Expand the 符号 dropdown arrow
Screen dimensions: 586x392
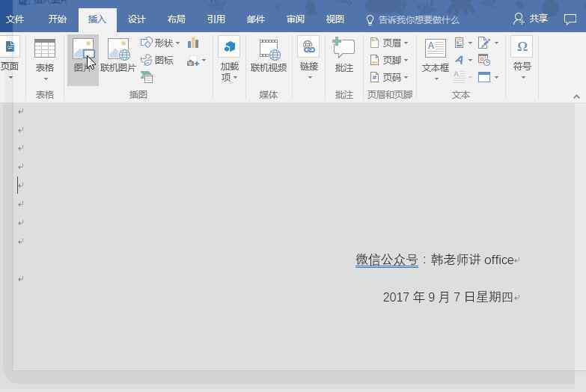tap(524, 78)
